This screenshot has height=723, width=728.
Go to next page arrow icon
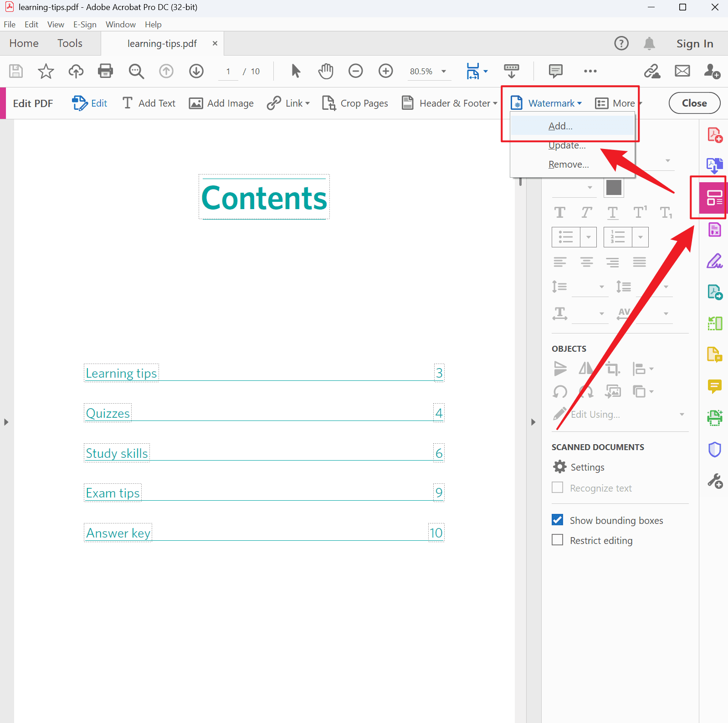(196, 71)
